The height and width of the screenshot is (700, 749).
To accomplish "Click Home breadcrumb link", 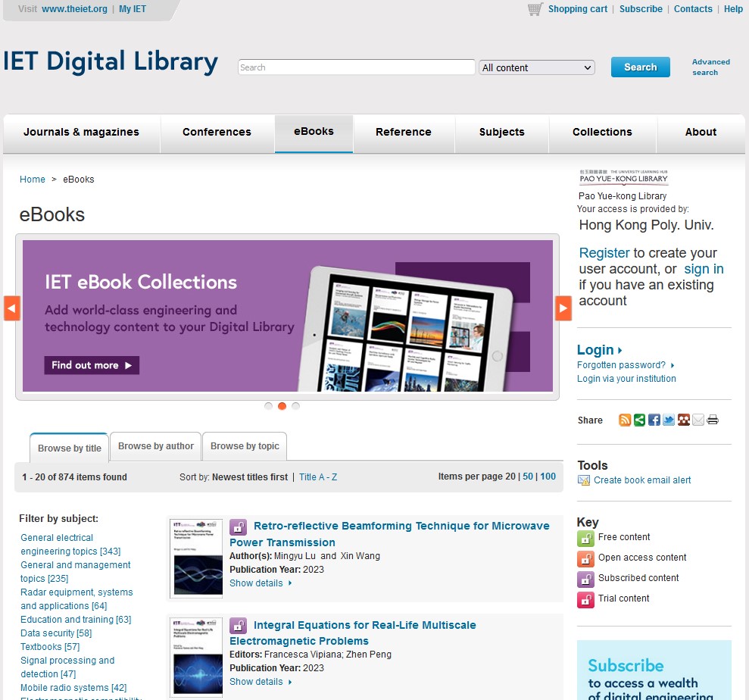I will click(x=33, y=180).
